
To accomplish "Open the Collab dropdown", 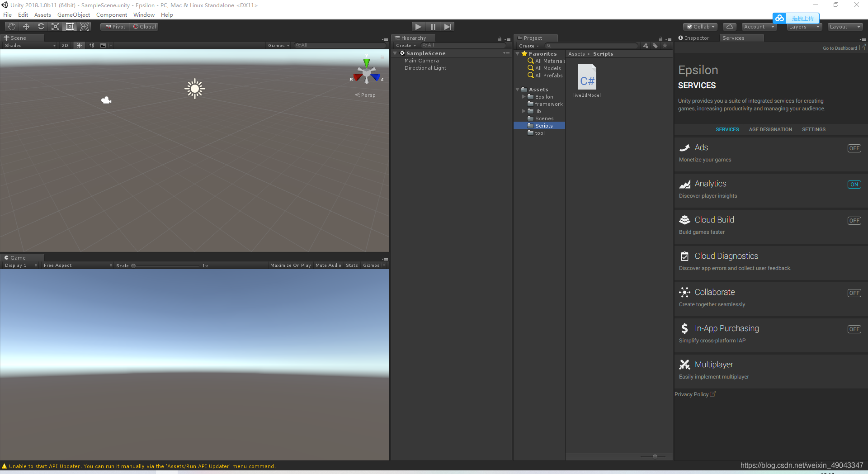I will (x=700, y=27).
